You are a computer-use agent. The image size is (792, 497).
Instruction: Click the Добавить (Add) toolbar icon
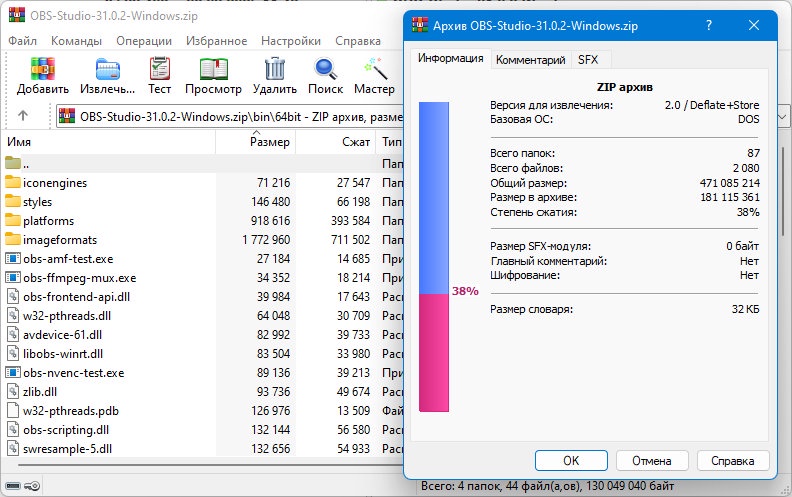pyautogui.click(x=42, y=69)
